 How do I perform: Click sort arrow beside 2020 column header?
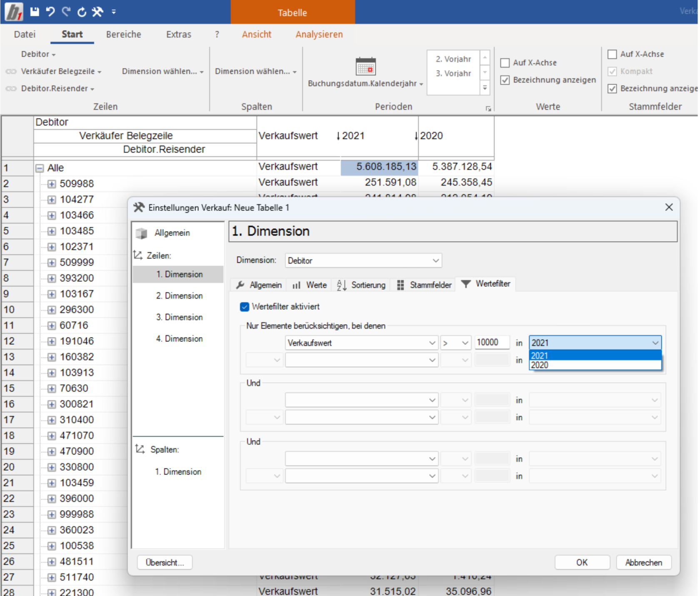pyautogui.click(x=416, y=136)
